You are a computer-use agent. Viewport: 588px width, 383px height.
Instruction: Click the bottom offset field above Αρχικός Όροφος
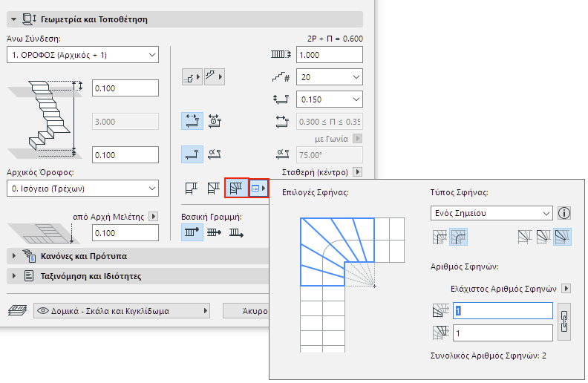[125, 155]
